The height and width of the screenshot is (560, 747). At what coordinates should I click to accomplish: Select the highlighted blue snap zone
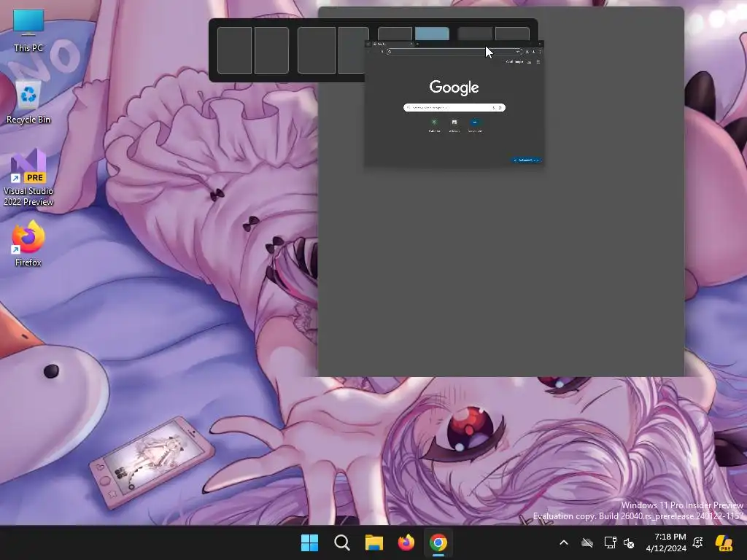click(x=432, y=34)
